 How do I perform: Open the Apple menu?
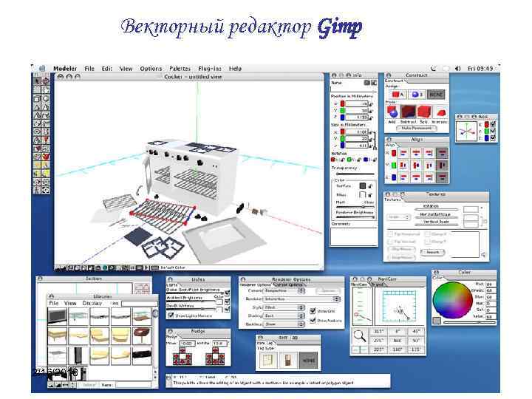click(42, 69)
